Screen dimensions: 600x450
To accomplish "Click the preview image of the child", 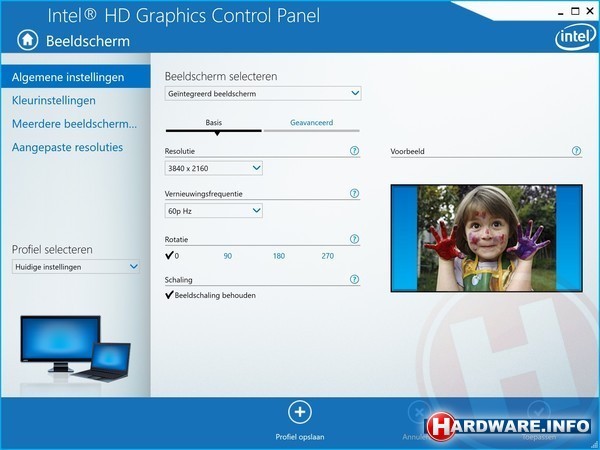I will (486, 238).
